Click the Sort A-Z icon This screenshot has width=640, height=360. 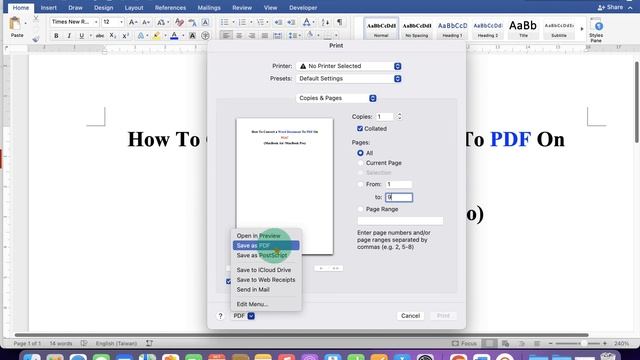click(x=325, y=22)
